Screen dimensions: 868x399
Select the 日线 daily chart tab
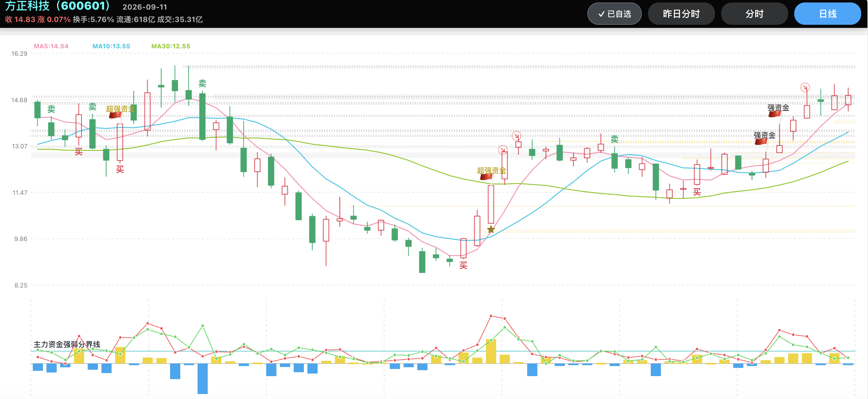pos(827,14)
